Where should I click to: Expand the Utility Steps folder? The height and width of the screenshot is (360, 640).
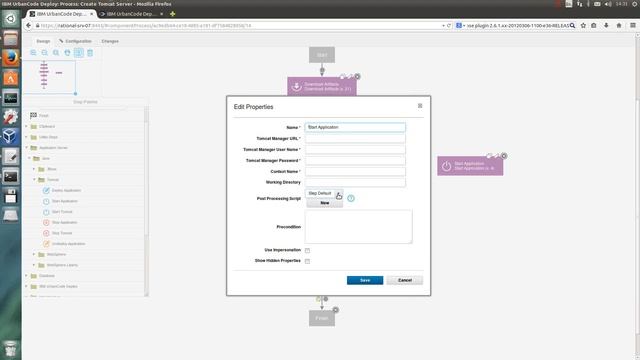point(27,137)
